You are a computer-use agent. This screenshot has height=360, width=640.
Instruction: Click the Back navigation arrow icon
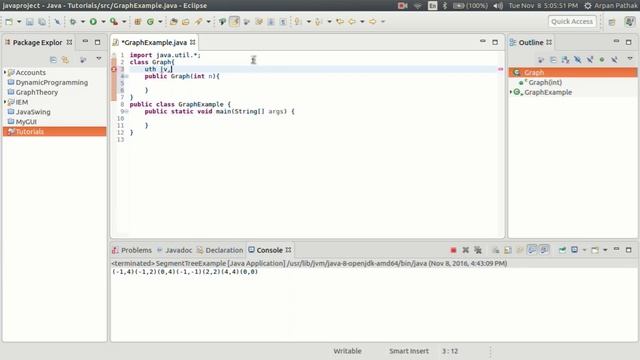click(x=352, y=22)
